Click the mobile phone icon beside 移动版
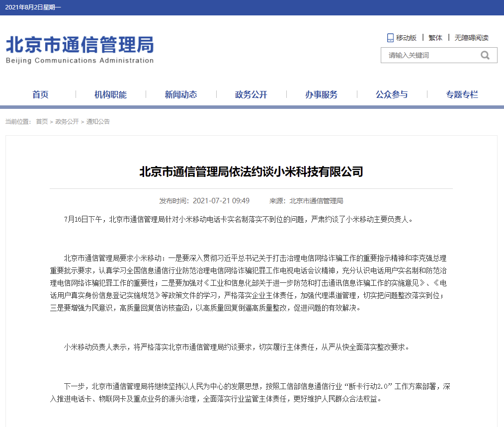 390,38
